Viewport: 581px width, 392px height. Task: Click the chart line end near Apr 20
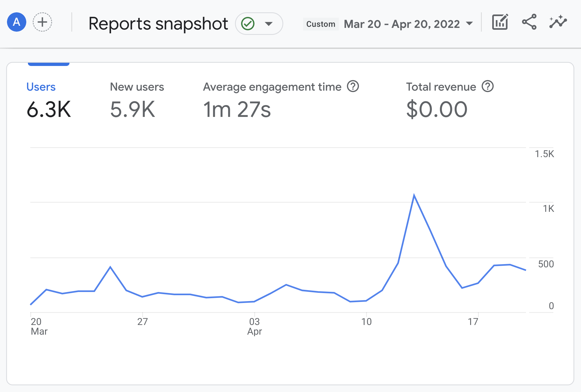pos(525,270)
